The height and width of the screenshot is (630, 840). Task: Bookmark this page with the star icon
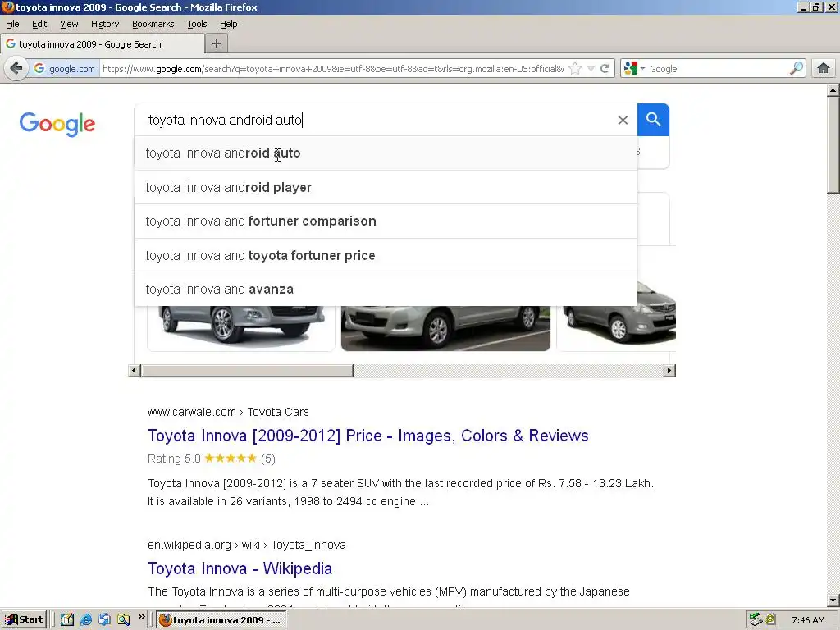tap(575, 69)
